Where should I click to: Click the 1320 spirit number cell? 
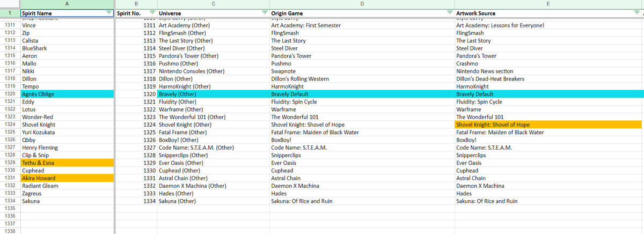coord(136,94)
